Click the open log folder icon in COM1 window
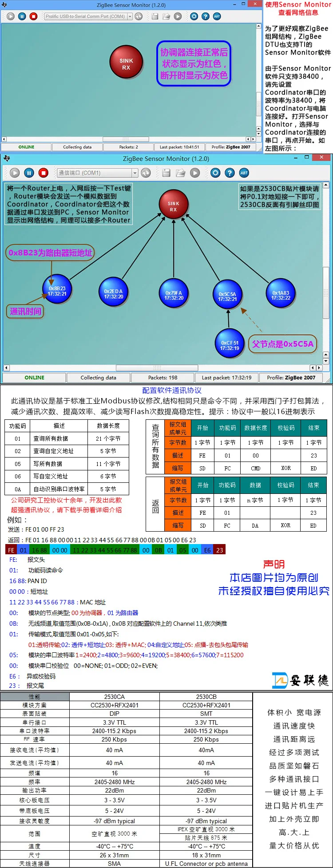 pyautogui.click(x=180, y=173)
